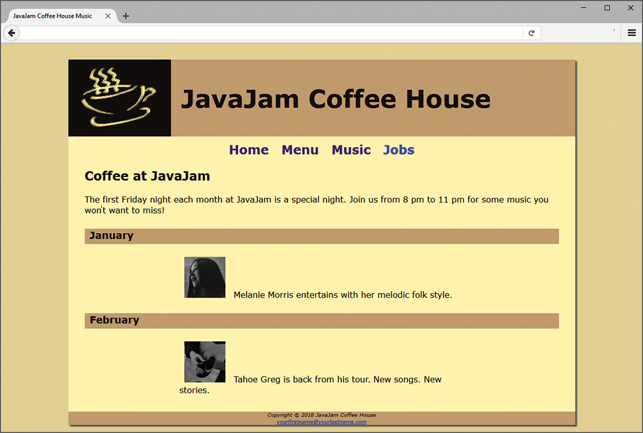Viewport: 643px width, 433px height.
Task: Click the JavaJam Coffee House heading
Action: click(336, 99)
